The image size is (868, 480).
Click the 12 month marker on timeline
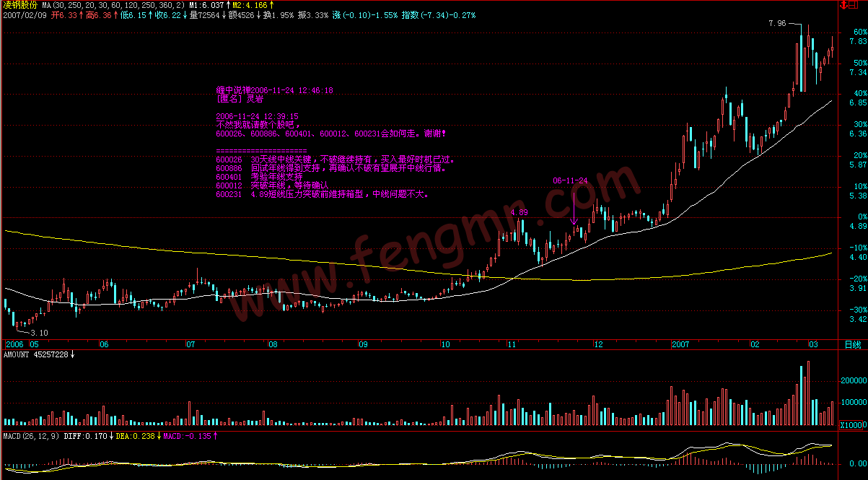click(x=597, y=345)
